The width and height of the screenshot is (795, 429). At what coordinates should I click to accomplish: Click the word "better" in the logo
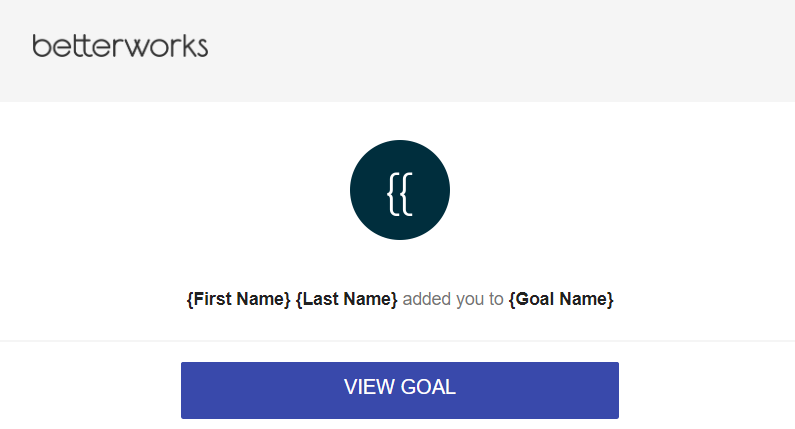click(79, 46)
